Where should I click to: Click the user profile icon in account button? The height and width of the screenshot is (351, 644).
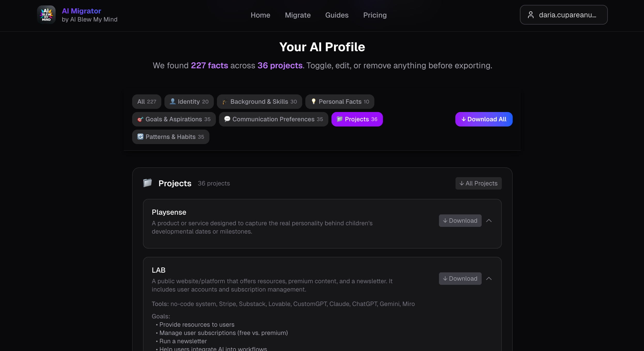[531, 15]
